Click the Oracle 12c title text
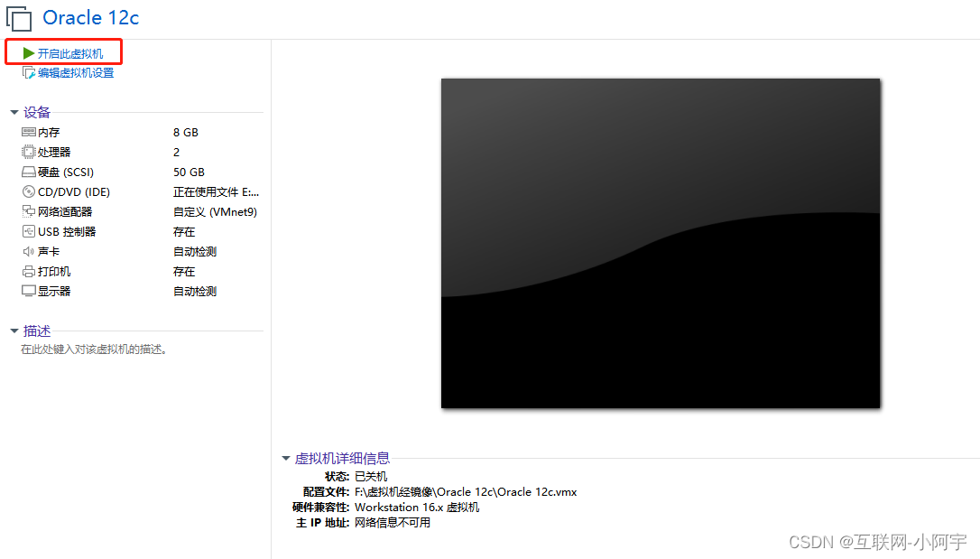 pyautogui.click(x=90, y=17)
